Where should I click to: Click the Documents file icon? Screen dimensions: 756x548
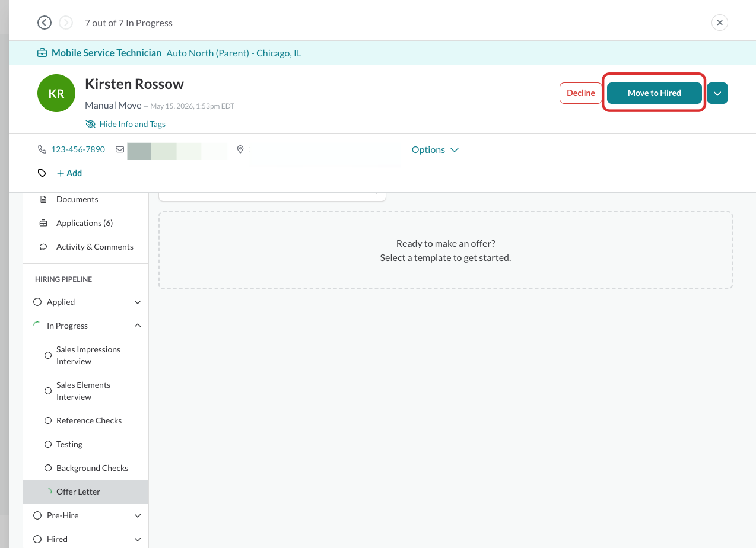[43, 199]
